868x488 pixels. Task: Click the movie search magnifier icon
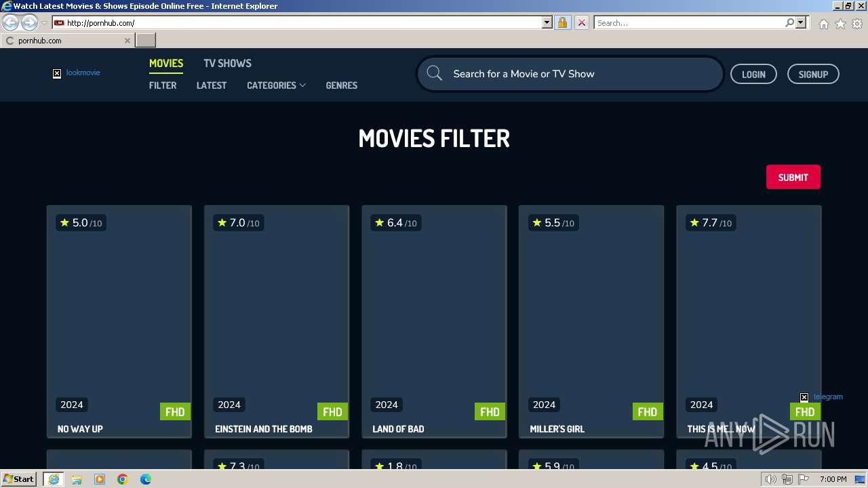pos(435,74)
